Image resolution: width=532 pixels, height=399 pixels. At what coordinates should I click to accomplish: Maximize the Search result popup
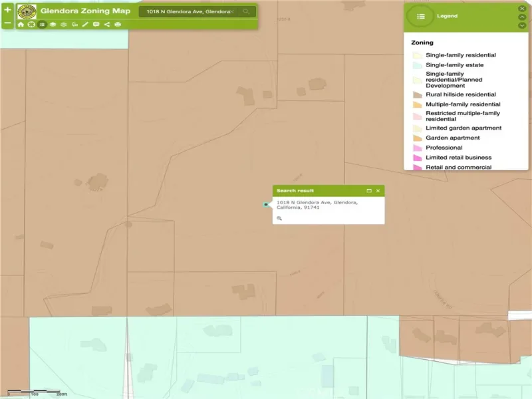click(369, 191)
